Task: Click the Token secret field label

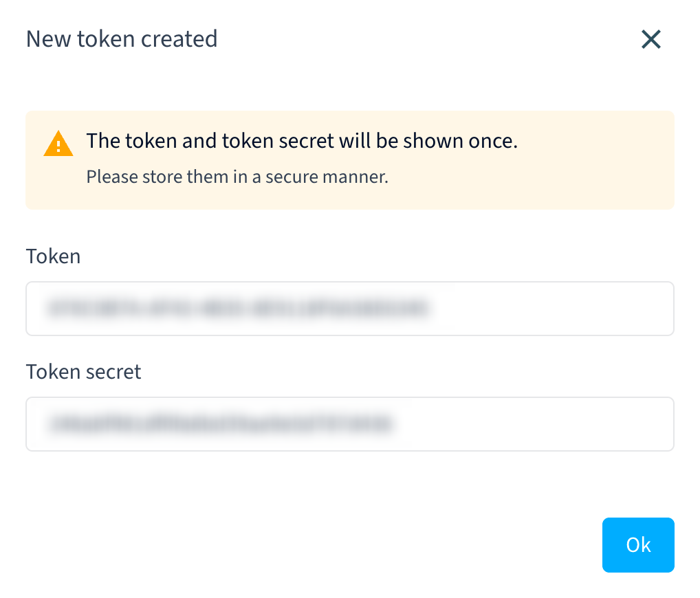Action: click(83, 372)
